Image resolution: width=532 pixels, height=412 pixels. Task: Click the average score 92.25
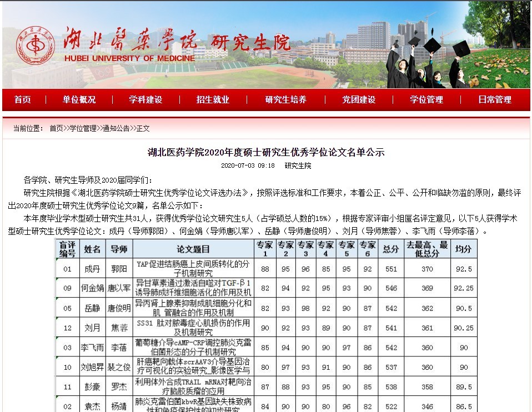point(464,288)
